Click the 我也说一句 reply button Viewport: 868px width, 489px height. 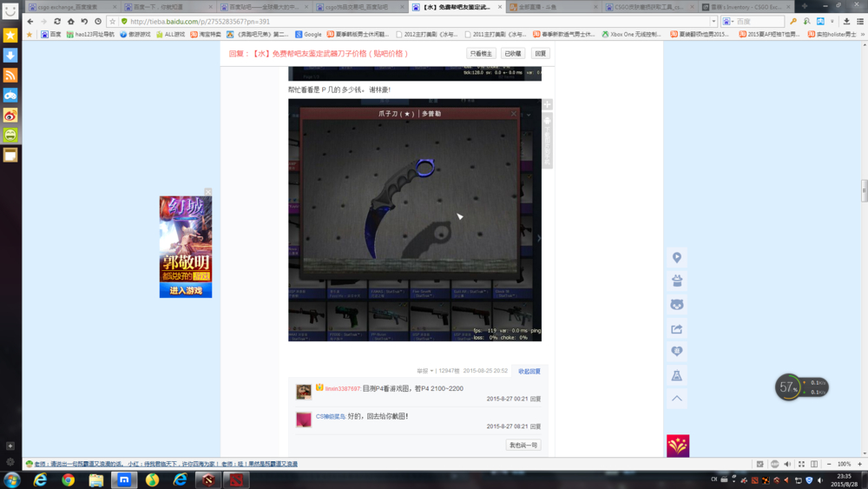click(x=523, y=446)
